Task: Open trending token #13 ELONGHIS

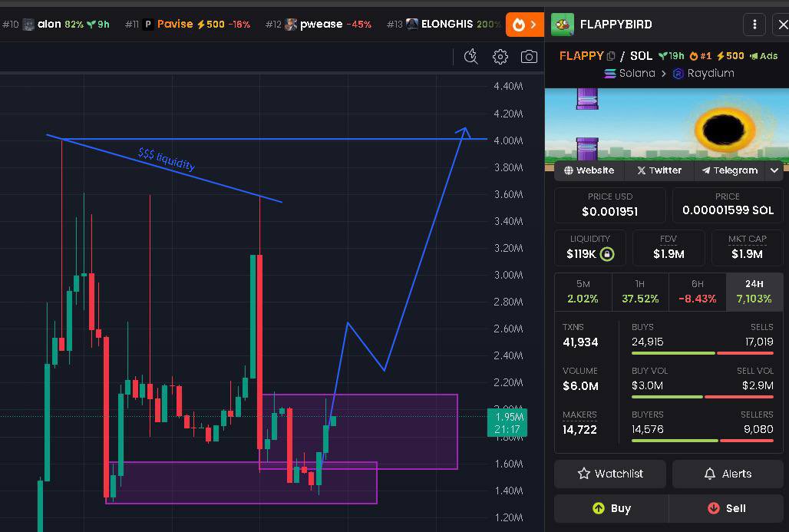Action: 444,24
